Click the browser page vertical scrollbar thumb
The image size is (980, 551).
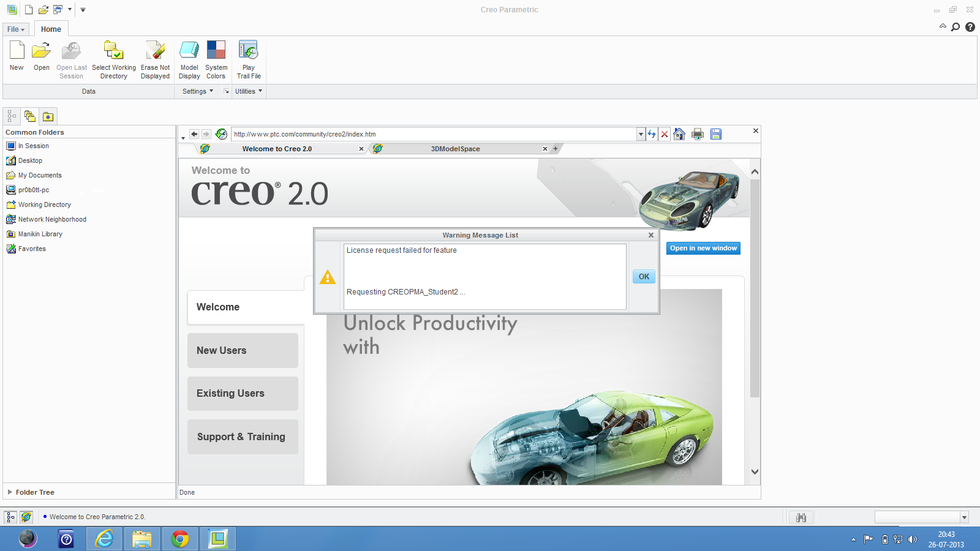pos(755,289)
